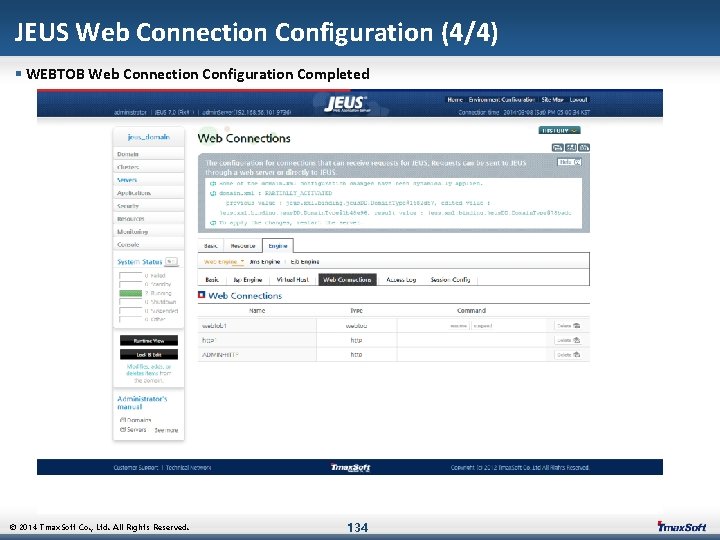The height and width of the screenshot is (540, 720).
Task: Switch to the Resource tab
Action: (x=242, y=246)
